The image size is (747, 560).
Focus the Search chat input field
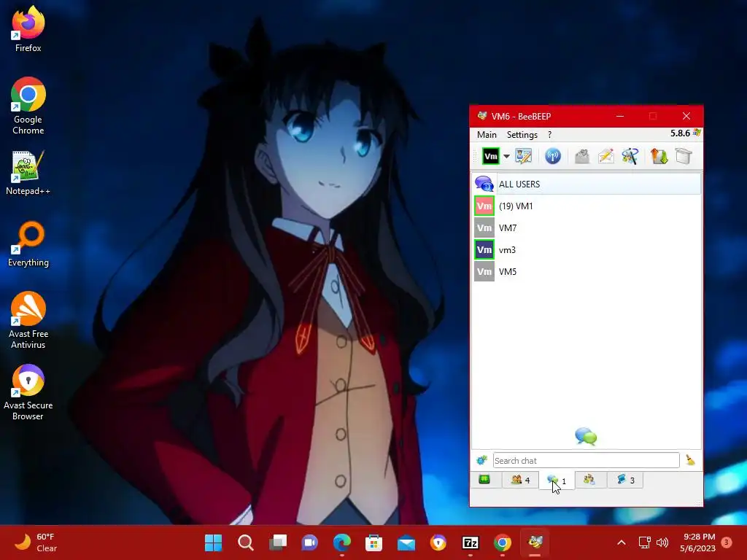pos(586,461)
